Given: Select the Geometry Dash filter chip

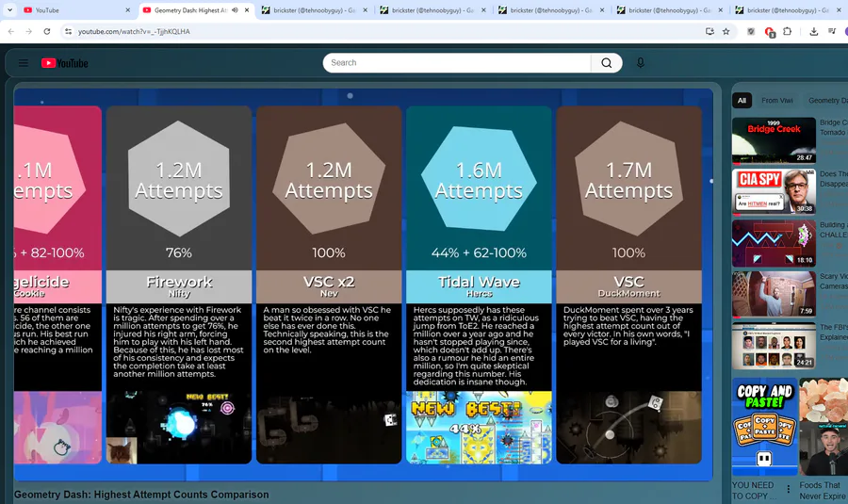Looking at the screenshot, I should pos(827,101).
